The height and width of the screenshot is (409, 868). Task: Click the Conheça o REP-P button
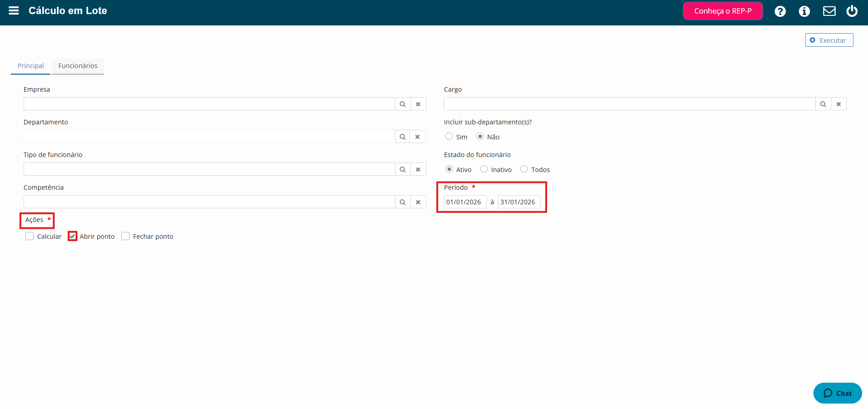723,11
